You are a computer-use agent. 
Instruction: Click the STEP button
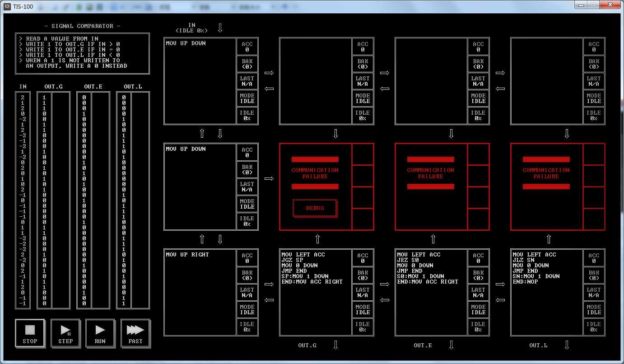coord(65,333)
